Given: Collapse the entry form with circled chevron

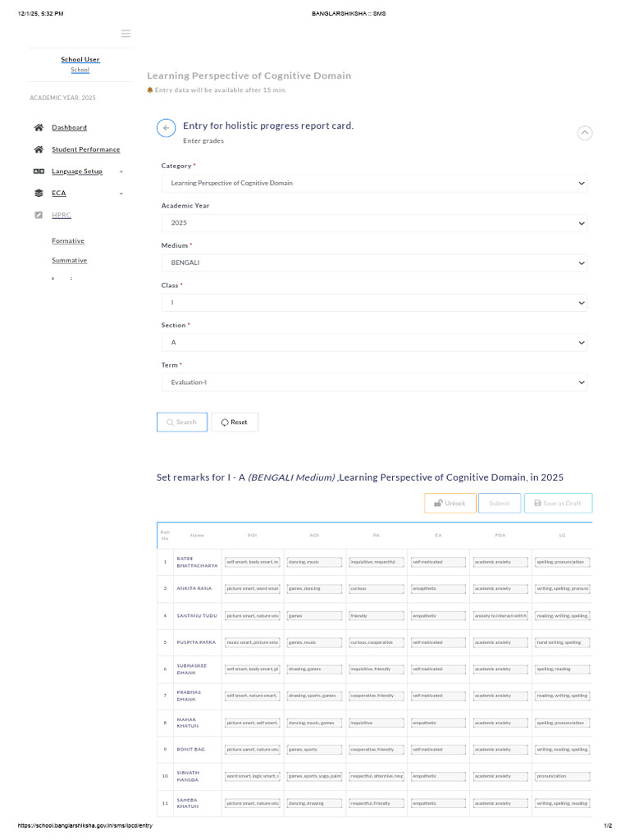Looking at the screenshot, I should click(x=584, y=132).
